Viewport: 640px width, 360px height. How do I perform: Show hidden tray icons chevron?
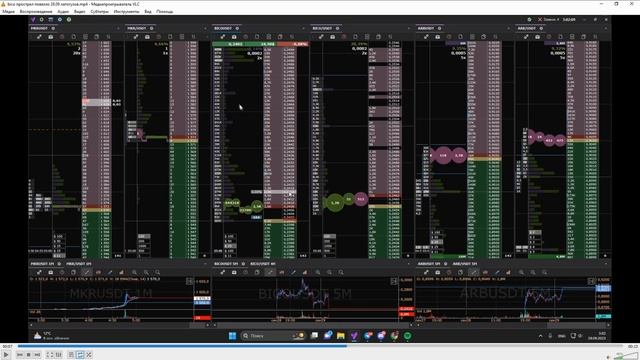tap(540, 336)
